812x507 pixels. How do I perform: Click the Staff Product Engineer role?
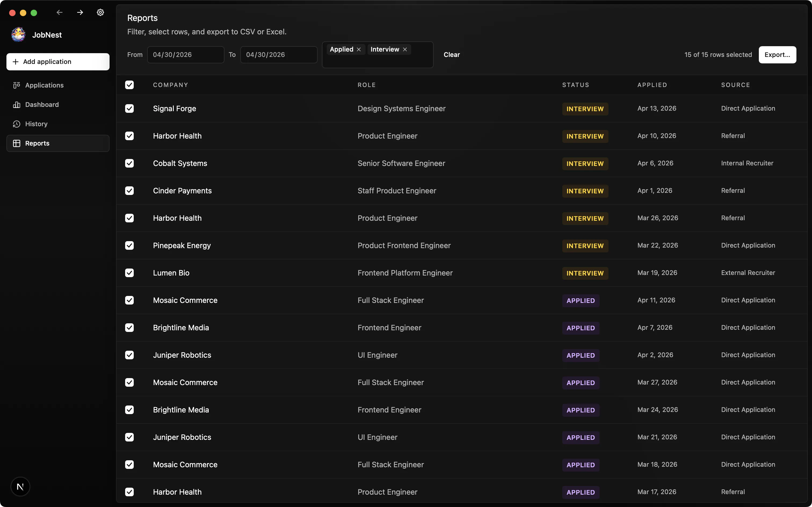click(397, 190)
